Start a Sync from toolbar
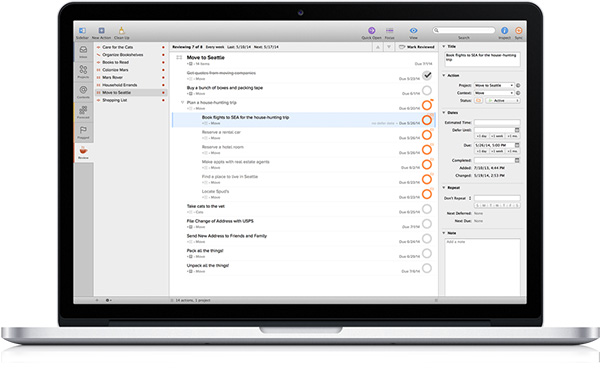Screen dimensions: 600x369 pyautogui.click(x=518, y=33)
